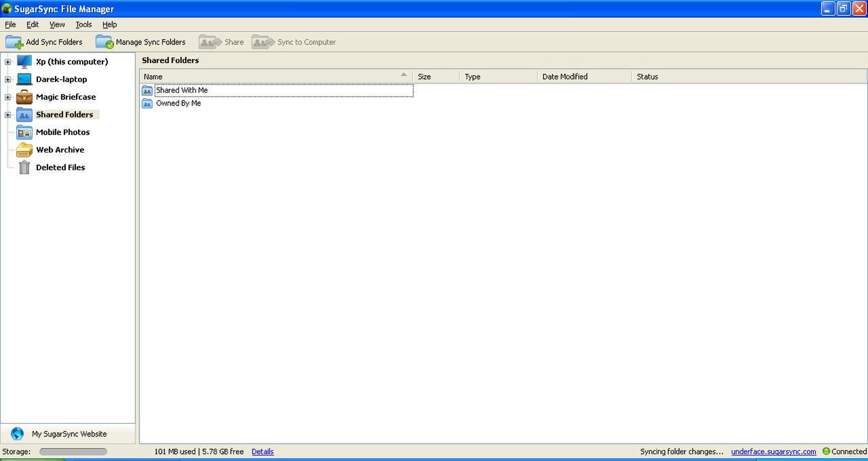Viewport: 868px width, 461px height.
Task: Select the Deleted Files trash icon
Action: tap(24, 167)
